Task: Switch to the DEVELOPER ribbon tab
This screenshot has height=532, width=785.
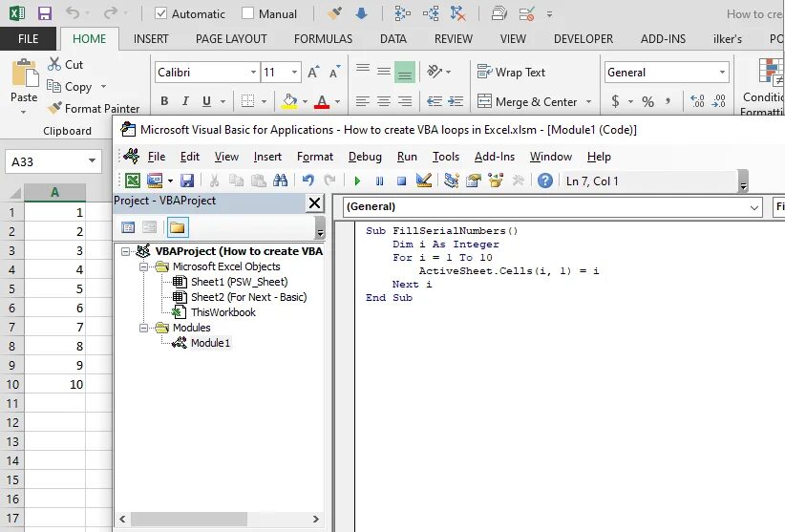Action: click(x=583, y=39)
